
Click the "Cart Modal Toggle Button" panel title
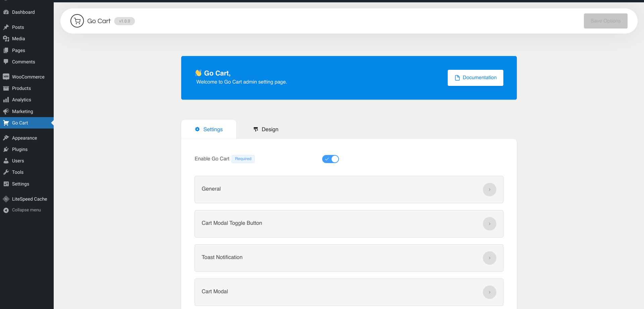pyautogui.click(x=232, y=223)
